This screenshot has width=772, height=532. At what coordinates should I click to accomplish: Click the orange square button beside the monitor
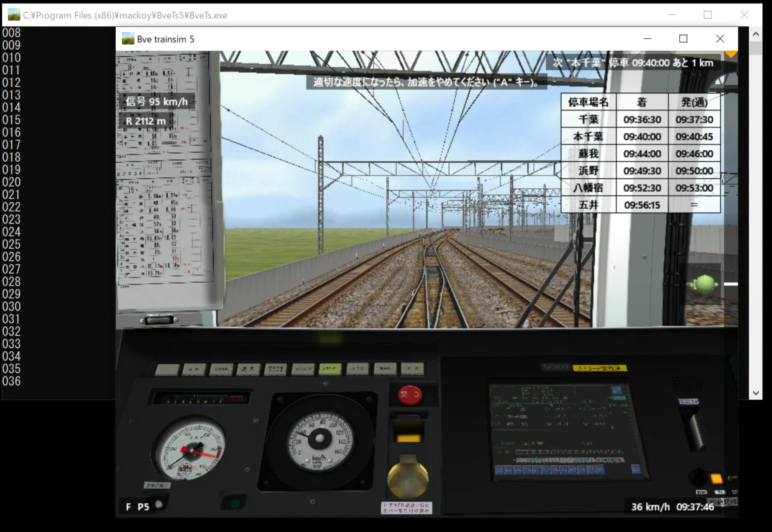coord(716,478)
